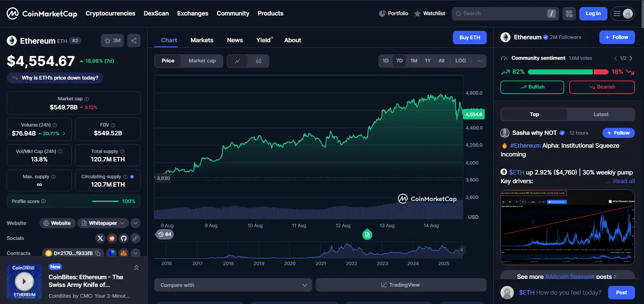Switch posts to Latest
Image resolution: width=644 pixels, height=304 pixels.
[x=601, y=115]
